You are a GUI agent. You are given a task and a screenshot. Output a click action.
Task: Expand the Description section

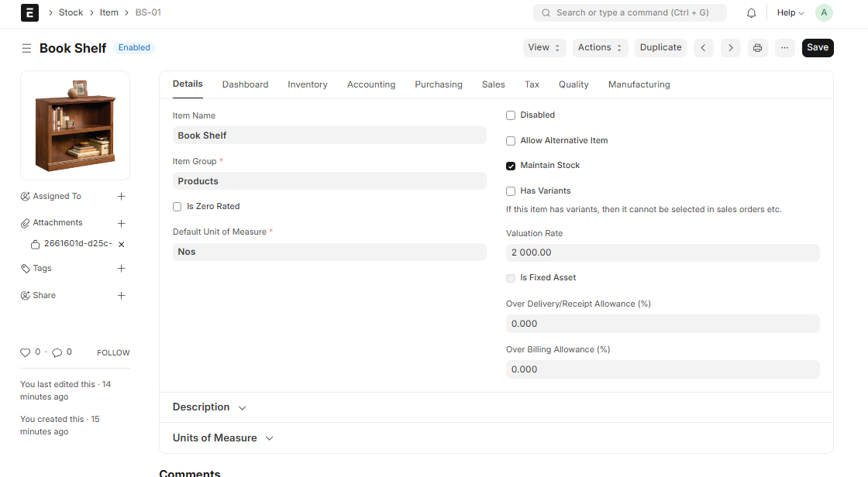[x=209, y=407]
